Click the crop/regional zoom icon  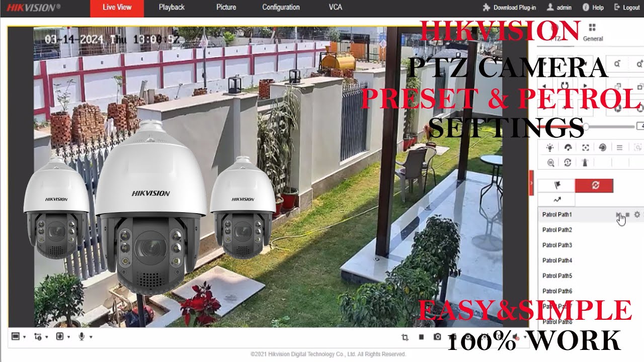pos(405,337)
